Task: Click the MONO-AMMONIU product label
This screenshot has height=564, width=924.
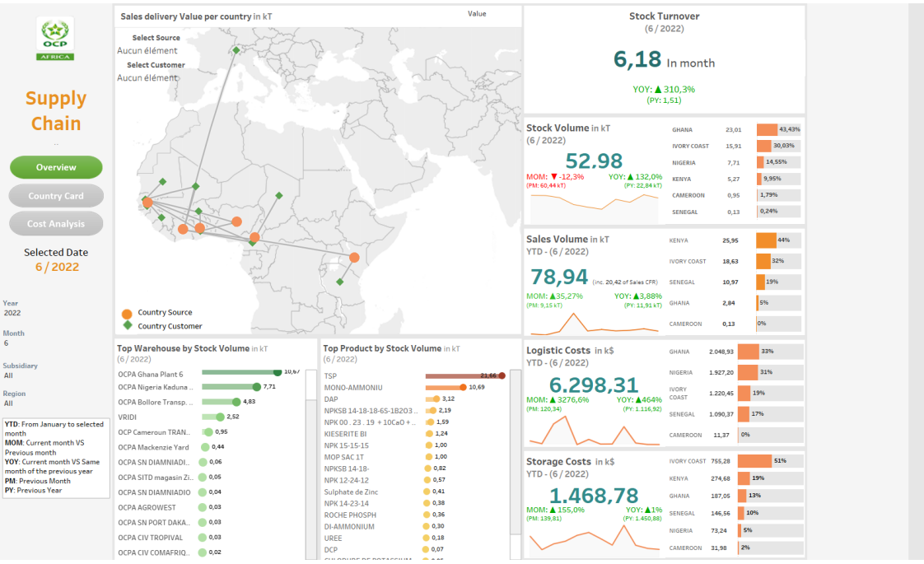Action: (353, 388)
